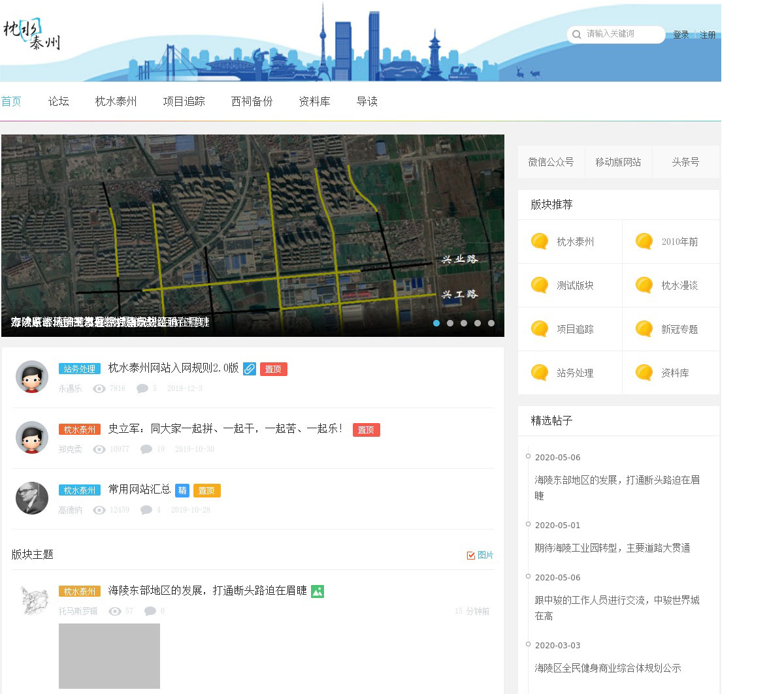Click image icon beside 海陵东部地区 post

tap(318, 591)
